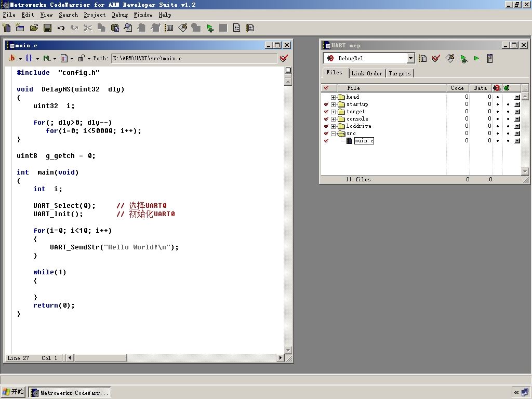Click the Metrowerks CodeWarrior taskbar button
Viewport: 532px width, 399px height.
click(x=70, y=393)
